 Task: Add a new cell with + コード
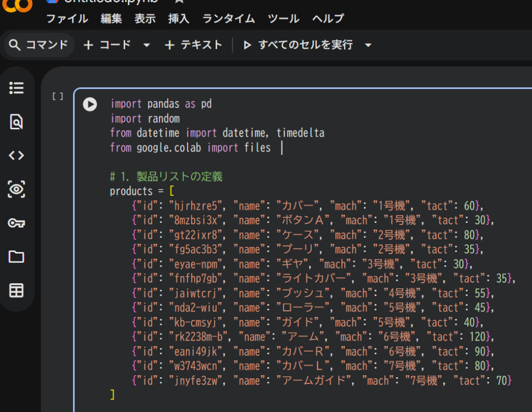pos(107,45)
